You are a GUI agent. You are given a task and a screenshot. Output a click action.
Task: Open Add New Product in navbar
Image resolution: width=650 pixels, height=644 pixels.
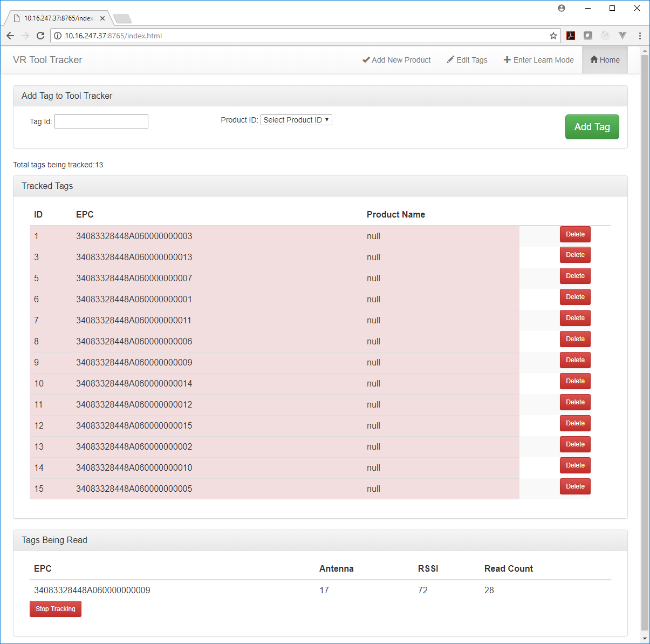coord(396,60)
